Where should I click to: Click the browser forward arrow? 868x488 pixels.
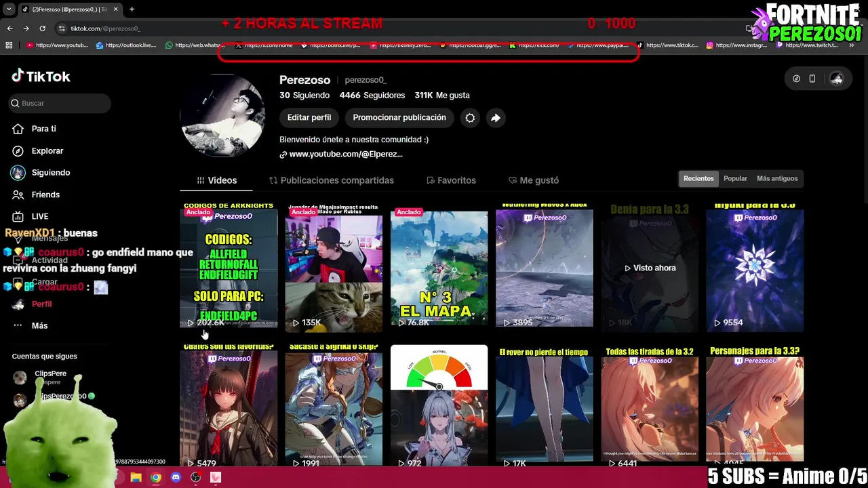(26, 28)
